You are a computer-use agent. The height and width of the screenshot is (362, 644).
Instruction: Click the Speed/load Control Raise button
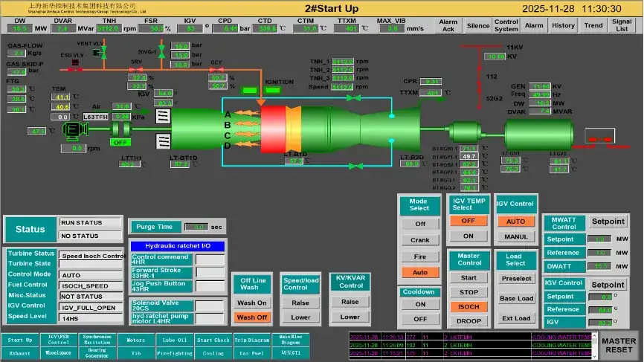[x=300, y=303]
